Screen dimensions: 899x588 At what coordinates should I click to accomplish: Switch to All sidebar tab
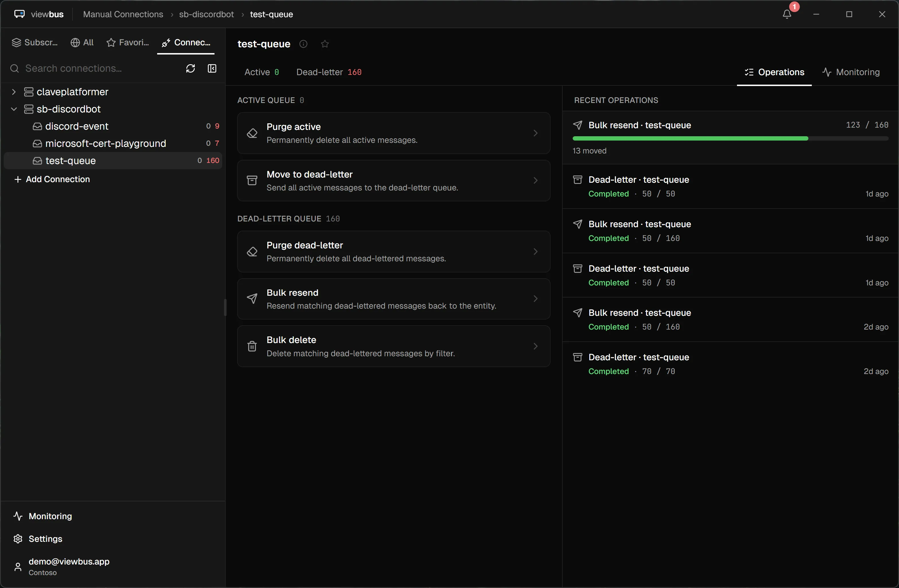tap(82, 42)
